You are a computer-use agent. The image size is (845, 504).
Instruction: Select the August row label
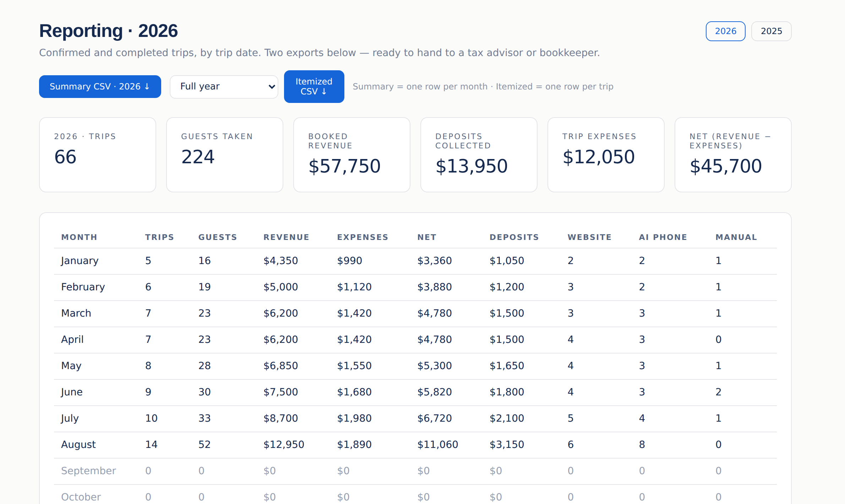pos(78,445)
